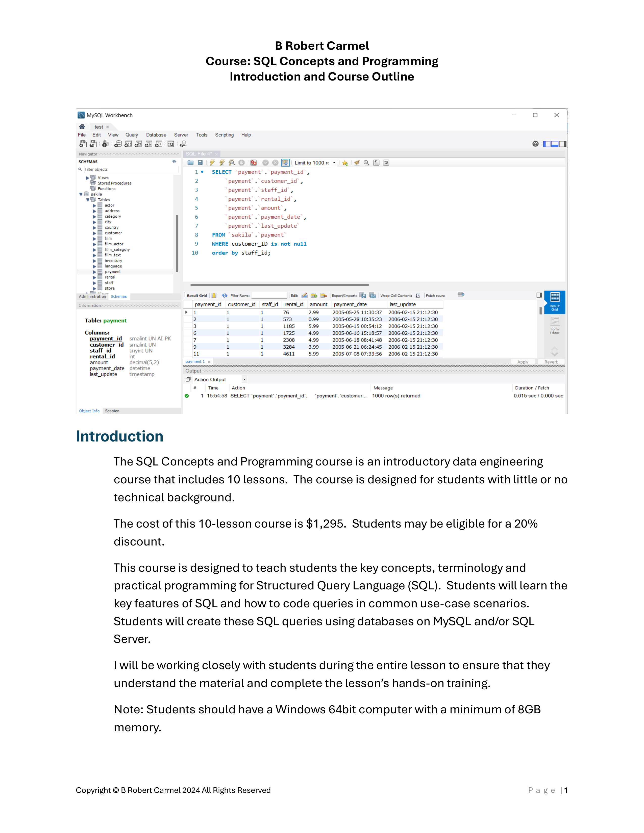Toggle the left sidebar panel visibility
This screenshot has width=644, height=833.
[547, 144]
